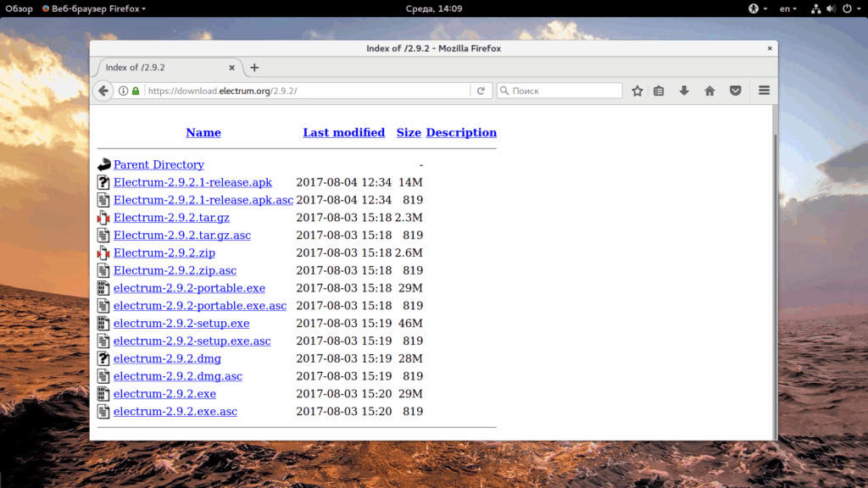The height and width of the screenshot is (488, 868).
Task: Open the accessibility menu in top bar
Action: tap(757, 8)
